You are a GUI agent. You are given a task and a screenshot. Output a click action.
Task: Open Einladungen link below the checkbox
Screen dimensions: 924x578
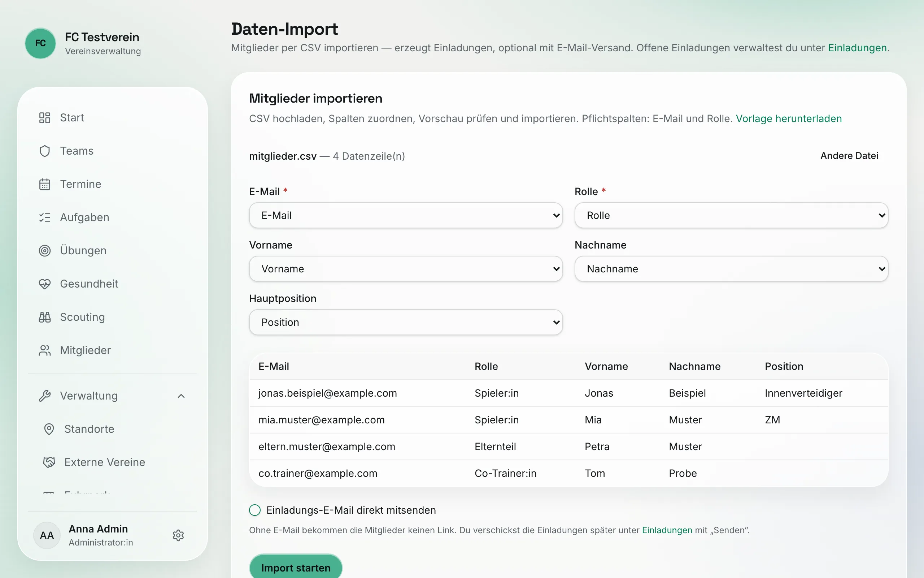[667, 530]
